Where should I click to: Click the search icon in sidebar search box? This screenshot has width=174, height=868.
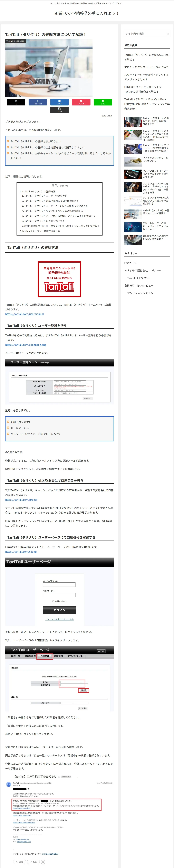point(167,34)
